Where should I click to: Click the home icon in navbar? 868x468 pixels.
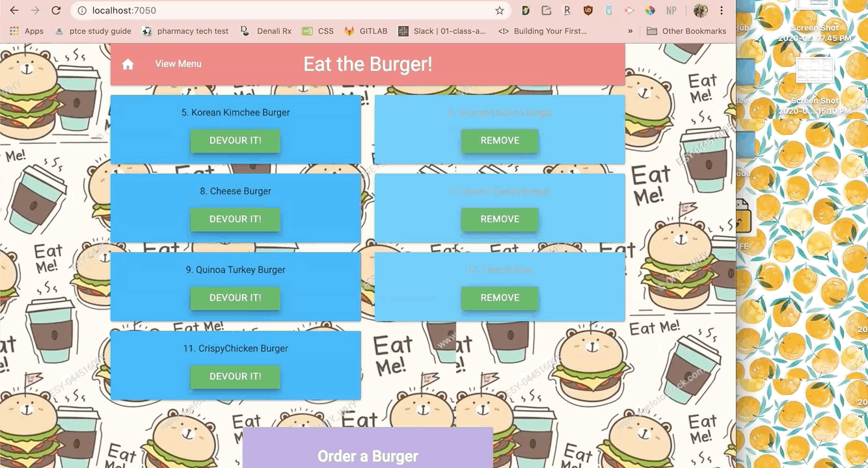[128, 64]
